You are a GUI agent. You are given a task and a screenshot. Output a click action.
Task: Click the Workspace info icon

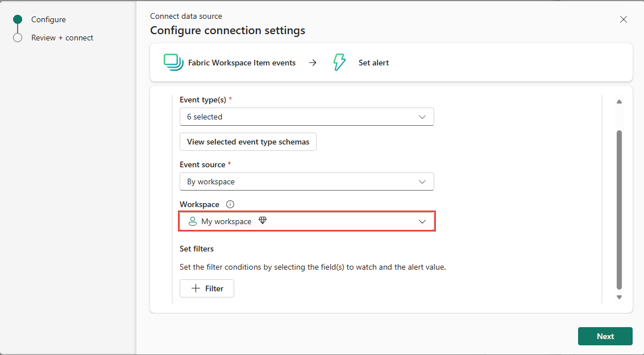(230, 204)
